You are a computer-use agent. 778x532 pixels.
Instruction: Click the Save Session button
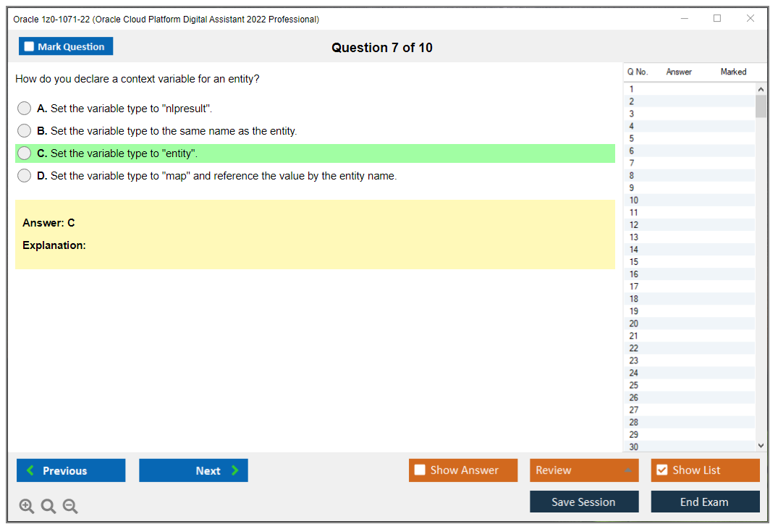click(584, 501)
